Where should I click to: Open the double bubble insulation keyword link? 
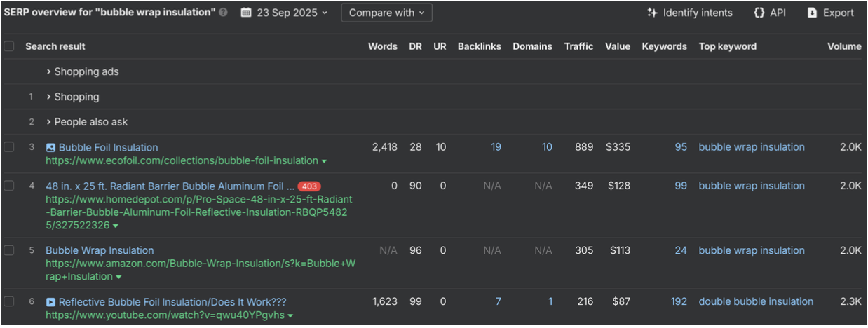[x=756, y=301]
